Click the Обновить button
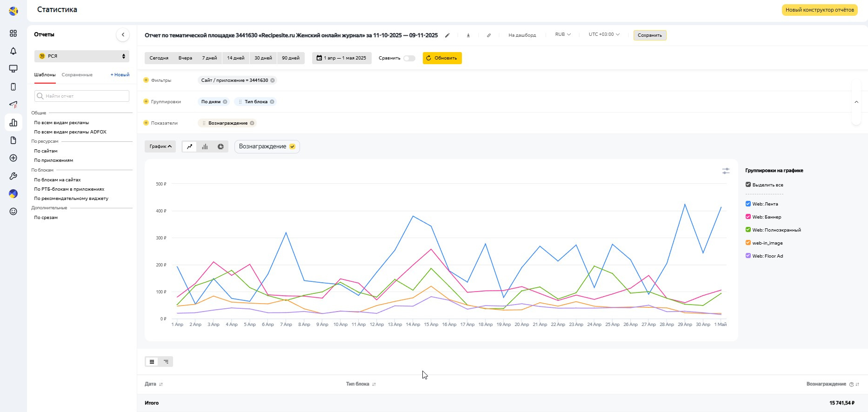The height and width of the screenshot is (412, 868). pyautogui.click(x=442, y=58)
